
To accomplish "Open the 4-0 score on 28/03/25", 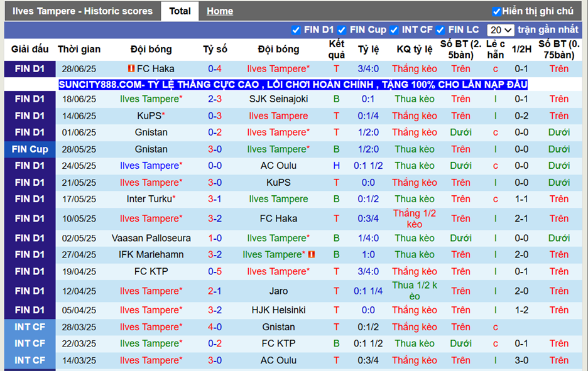I will (x=215, y=327).
